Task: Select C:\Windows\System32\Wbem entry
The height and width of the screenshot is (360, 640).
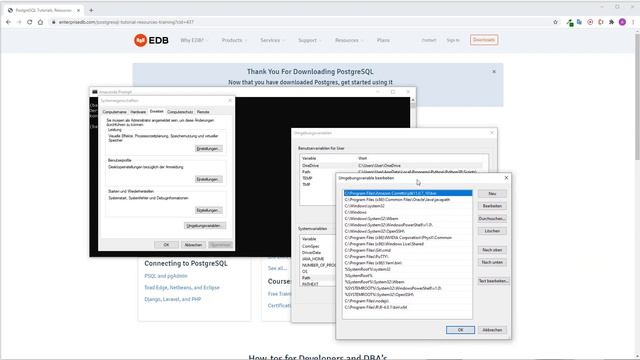Action: coord(408,219)
